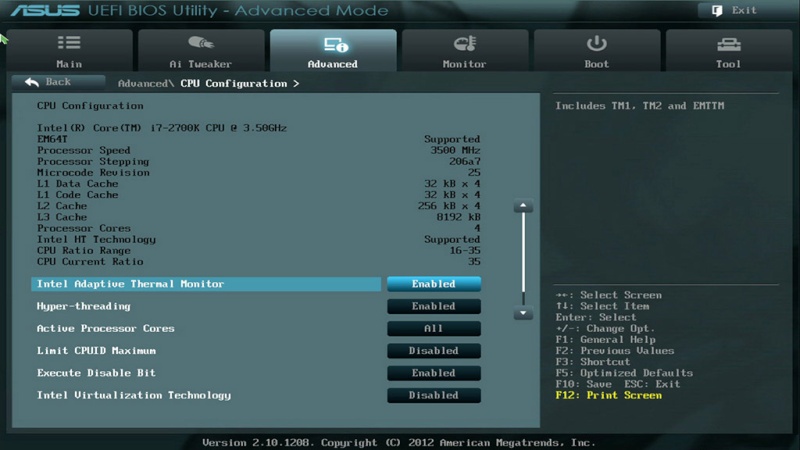This screenshot has width=800, height=450.
Task: Click the F2: Previous Values hint
Action: pyautogui.click(x=615, y=351)
